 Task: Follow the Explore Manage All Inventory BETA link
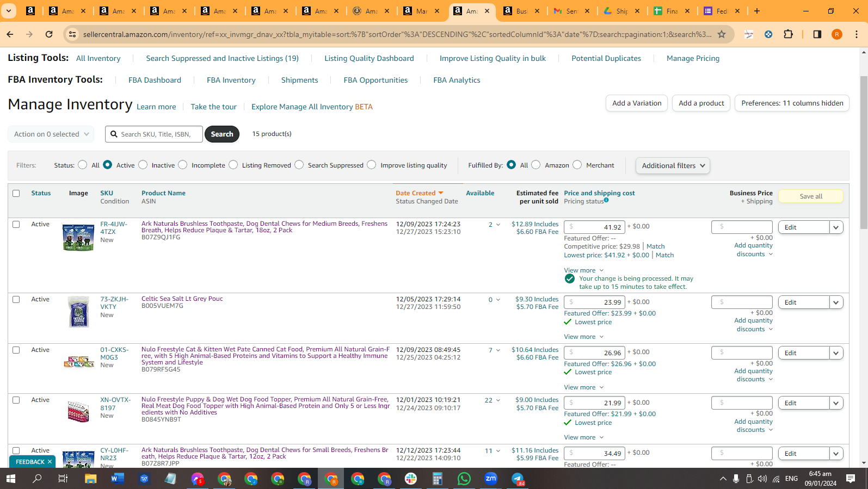(312, 107)
